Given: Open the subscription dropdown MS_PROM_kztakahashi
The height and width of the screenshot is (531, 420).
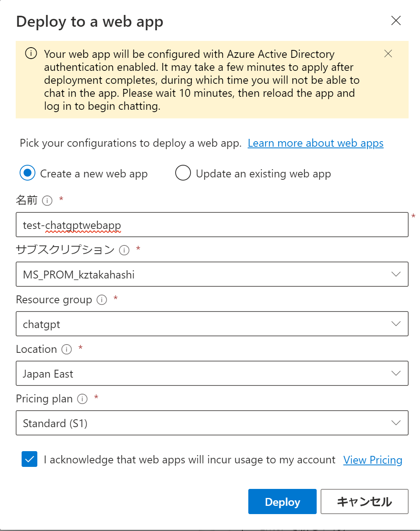Looking at the screenshot, I should (212, 274).
